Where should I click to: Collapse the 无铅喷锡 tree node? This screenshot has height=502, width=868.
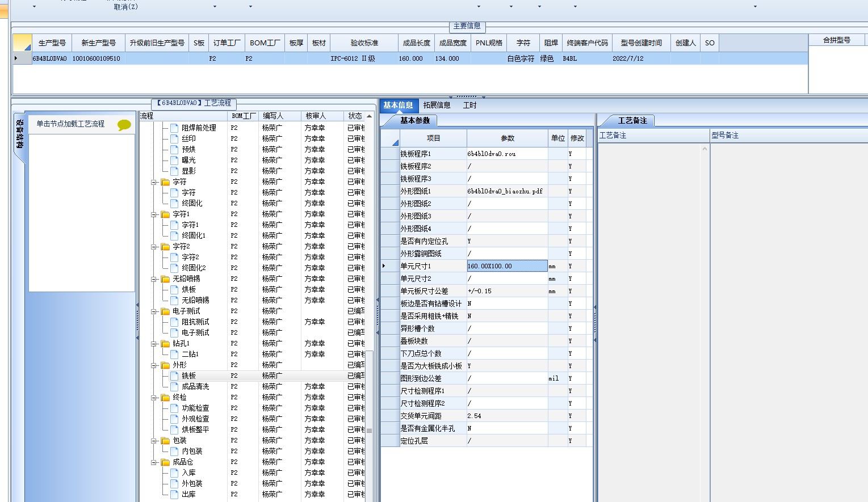(x=154, y=279)
